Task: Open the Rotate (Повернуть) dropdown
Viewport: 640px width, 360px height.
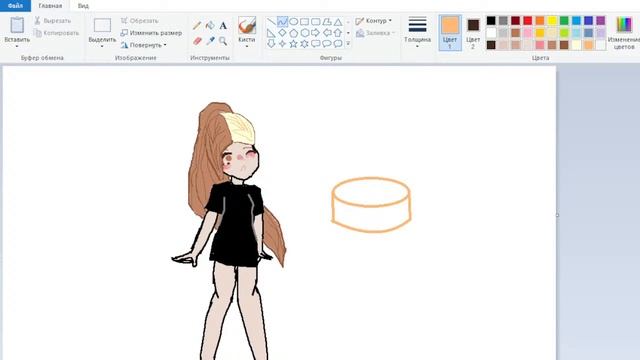Action: click(144, 45)
